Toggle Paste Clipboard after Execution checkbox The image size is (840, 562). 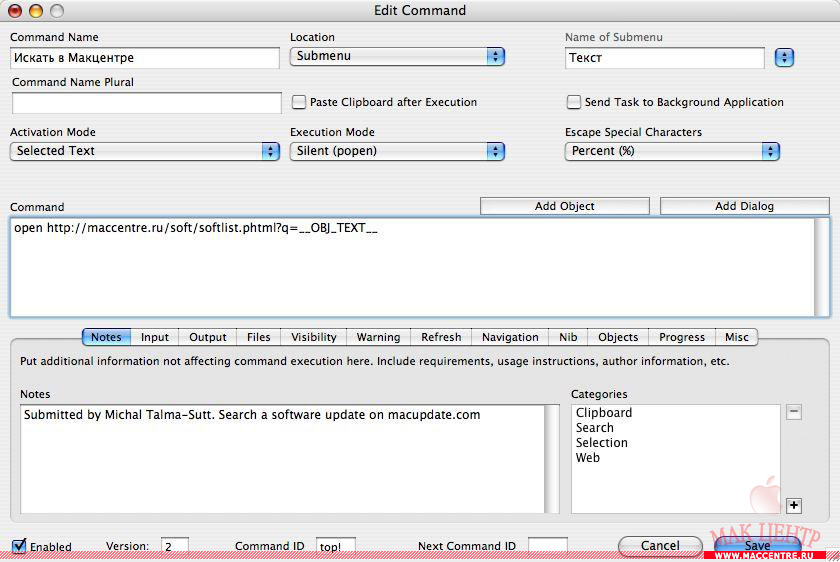(298, 102)
